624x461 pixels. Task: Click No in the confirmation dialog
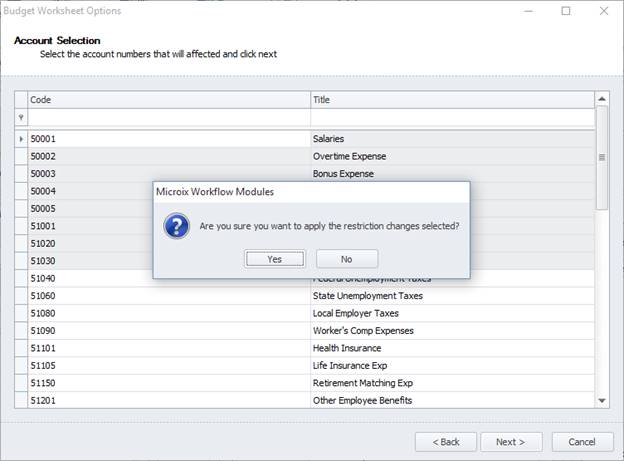pos(346,259)
